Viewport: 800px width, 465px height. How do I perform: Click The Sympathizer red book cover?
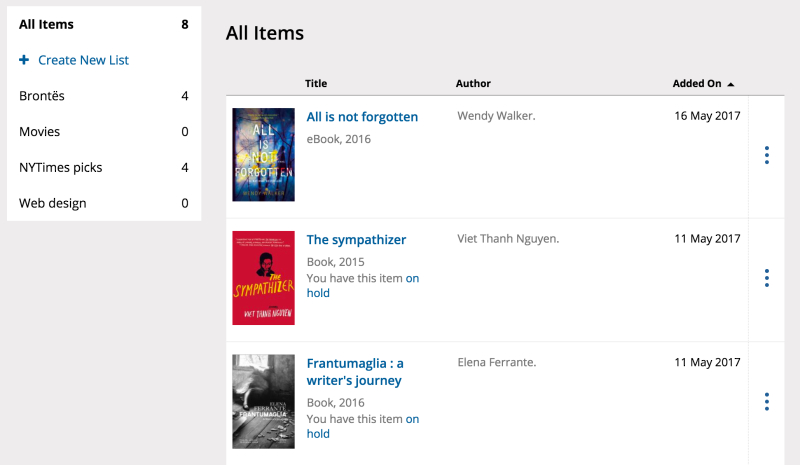coord(263,278)
